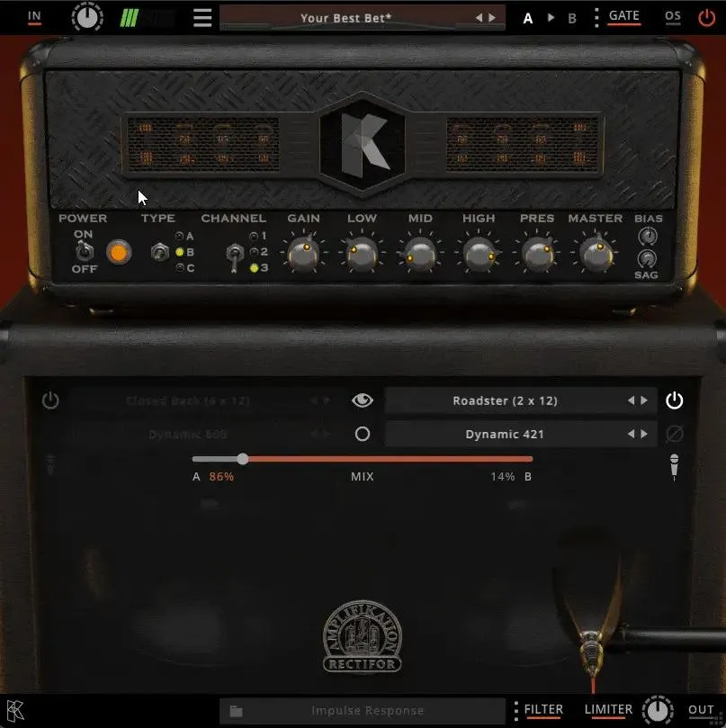Open the preset name "Your Best Bet" list

[x=345, y=18]
